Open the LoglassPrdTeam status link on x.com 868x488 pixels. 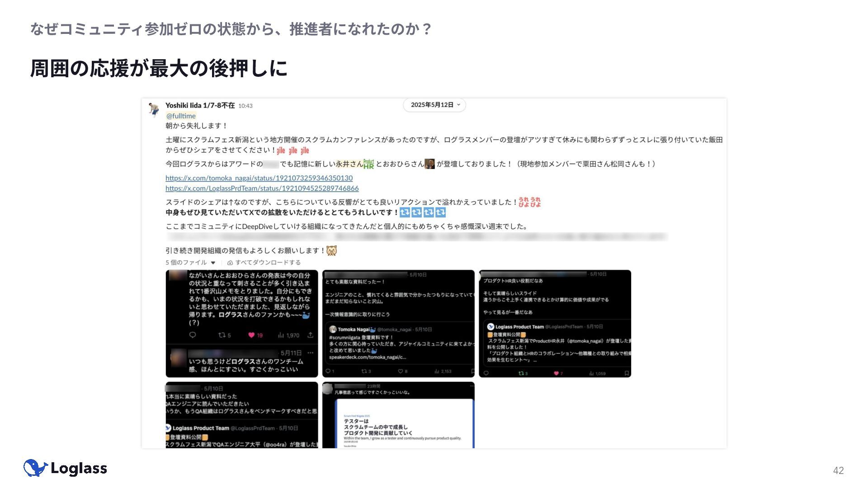coord(262,188)
